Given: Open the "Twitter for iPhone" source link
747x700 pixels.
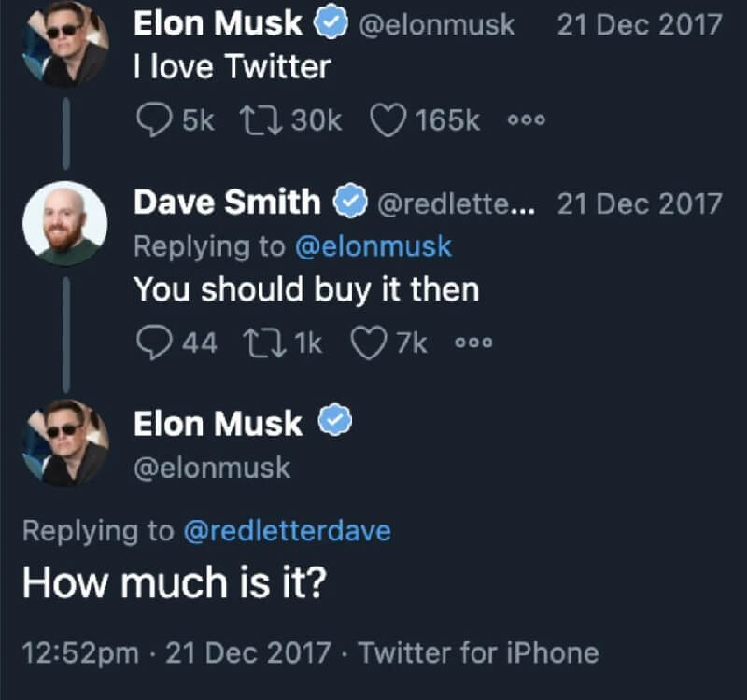Looking at the screenshot, I should point(478,652).
